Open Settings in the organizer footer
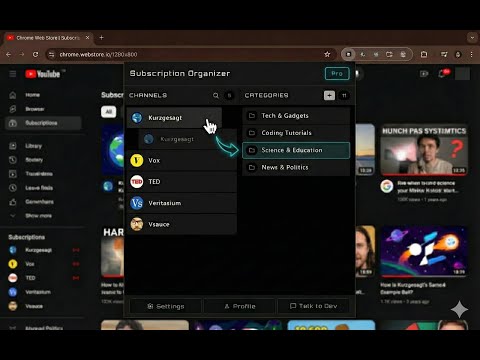Screen dimensions: 480x360 pyautogui.click(x=166, y=306)
